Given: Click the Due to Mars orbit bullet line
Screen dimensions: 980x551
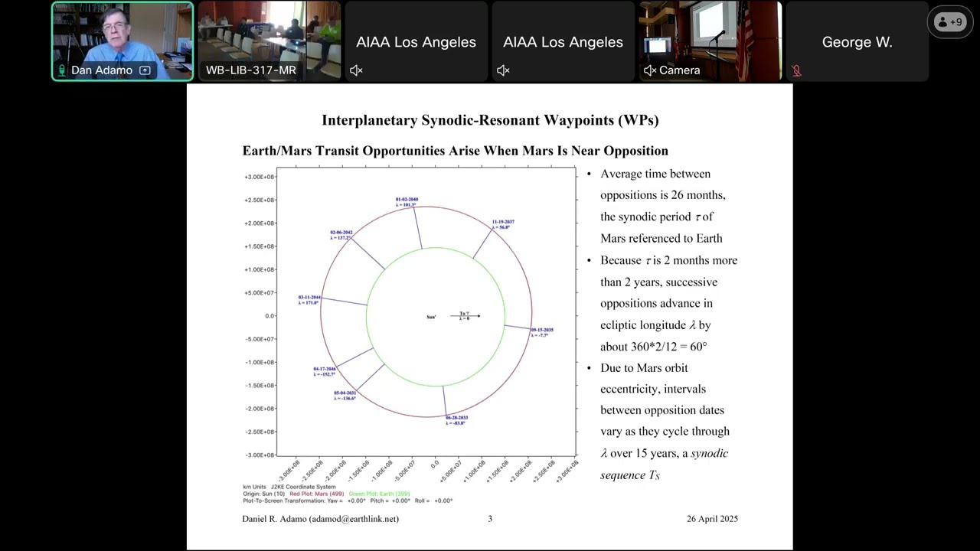Looking at the screenshot, I should point(644,368).
